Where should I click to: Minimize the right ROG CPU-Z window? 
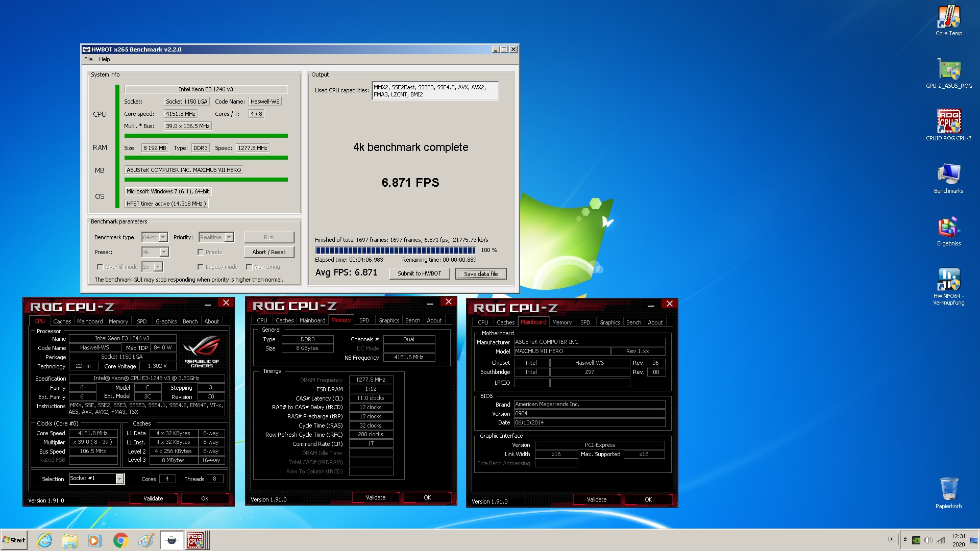[651, 305]
